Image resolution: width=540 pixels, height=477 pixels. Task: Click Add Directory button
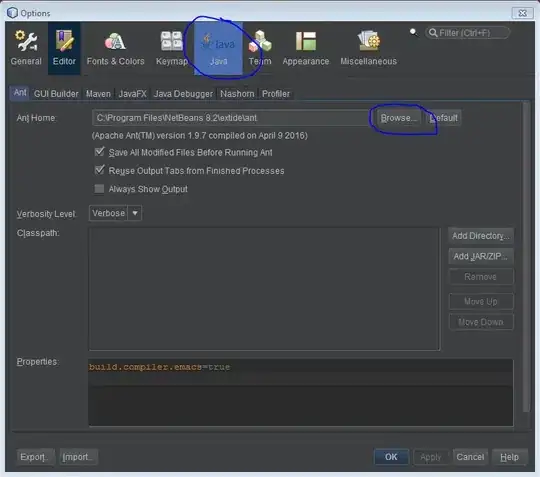[x=481, y=236]
